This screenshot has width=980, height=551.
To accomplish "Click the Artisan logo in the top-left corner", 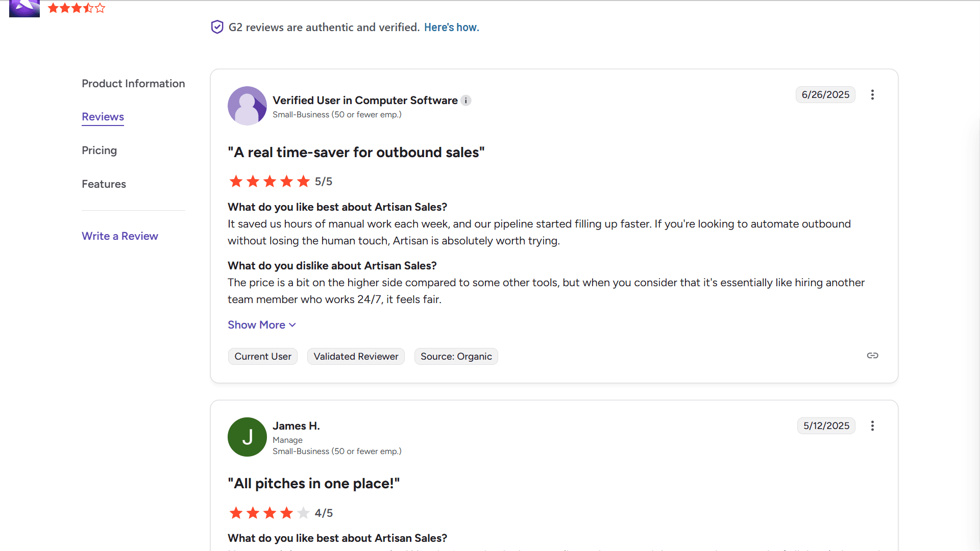I will [x=24, y=8].
